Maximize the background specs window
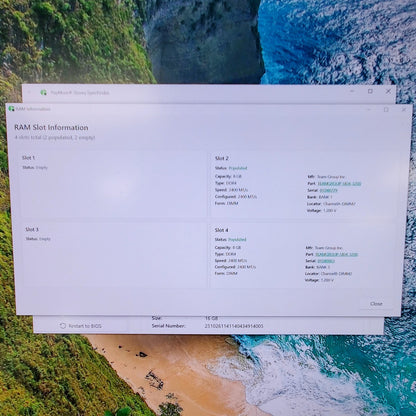The width and height of the screenshot is (416, 416). (370, 91)
